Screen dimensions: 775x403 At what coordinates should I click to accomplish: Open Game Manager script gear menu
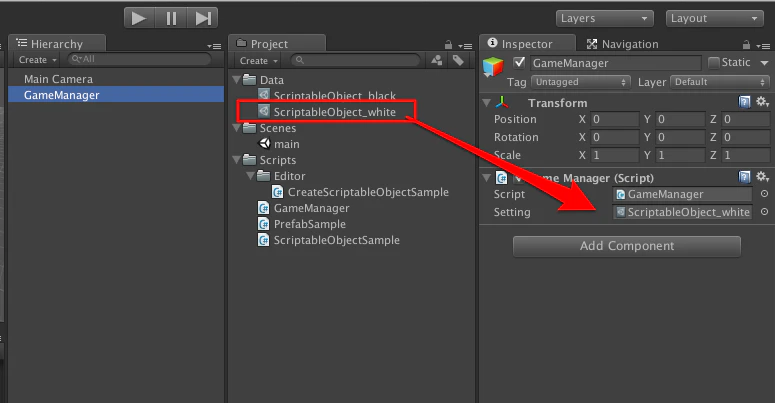click(762, 177)
